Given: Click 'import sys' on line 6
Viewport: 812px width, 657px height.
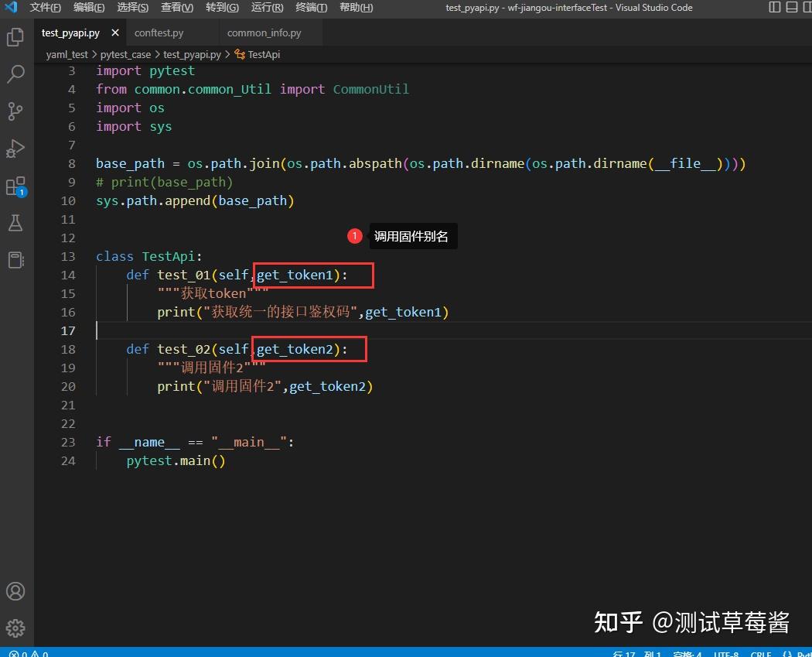Looking at the screenshot, I should [x=134, y=126].
